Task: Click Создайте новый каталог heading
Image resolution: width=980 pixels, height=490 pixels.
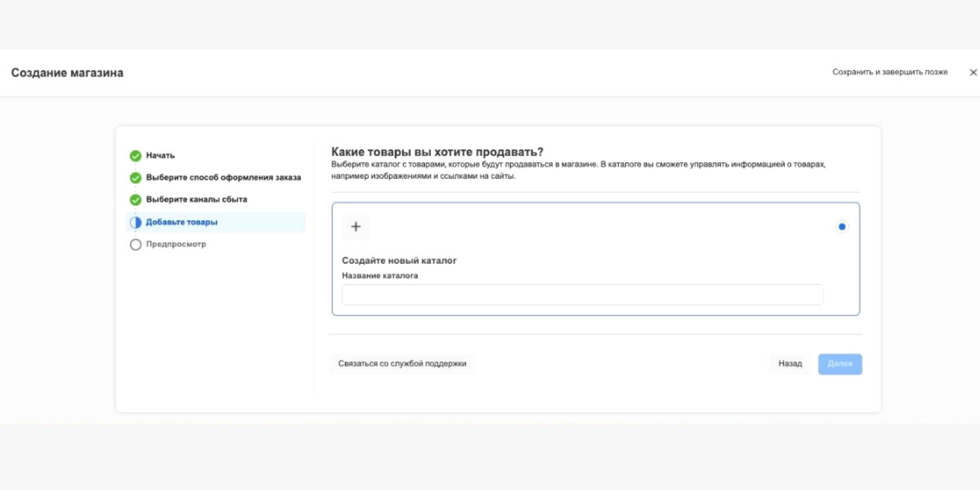Action: [399, 261]
